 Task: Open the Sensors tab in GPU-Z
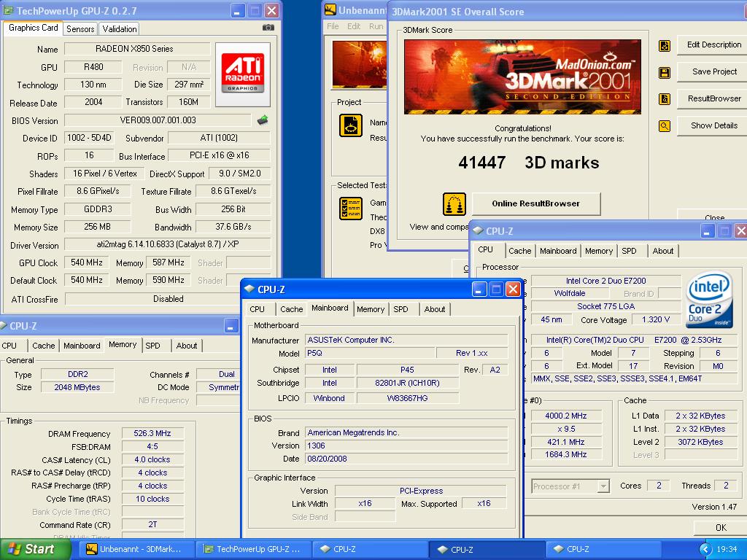[x=80, y=29]
